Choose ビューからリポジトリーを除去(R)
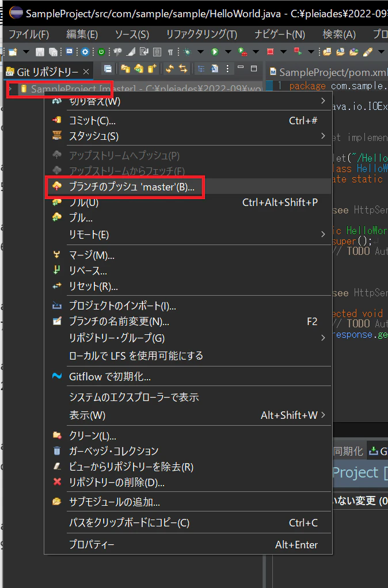This screenshot has height=588, width=388. coord(188,467)
